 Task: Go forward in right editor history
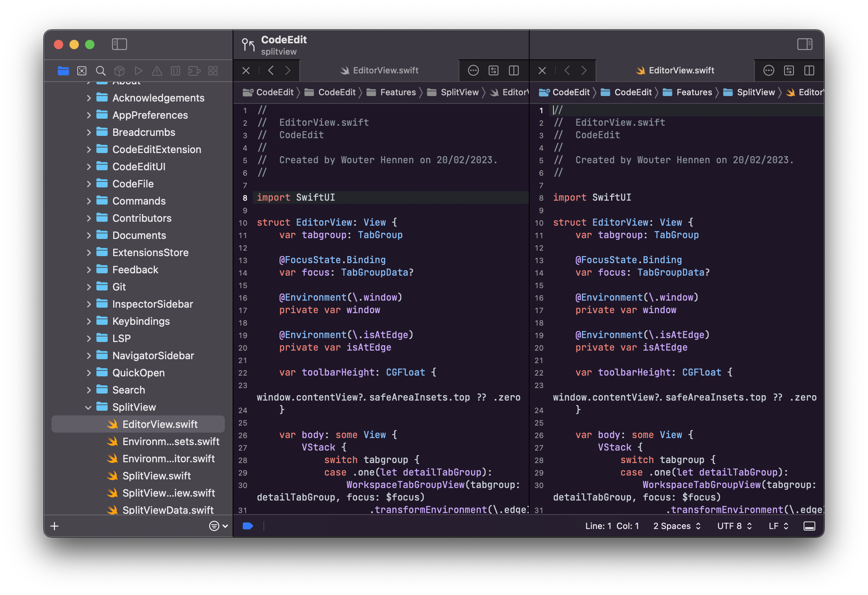coord(584,70)
